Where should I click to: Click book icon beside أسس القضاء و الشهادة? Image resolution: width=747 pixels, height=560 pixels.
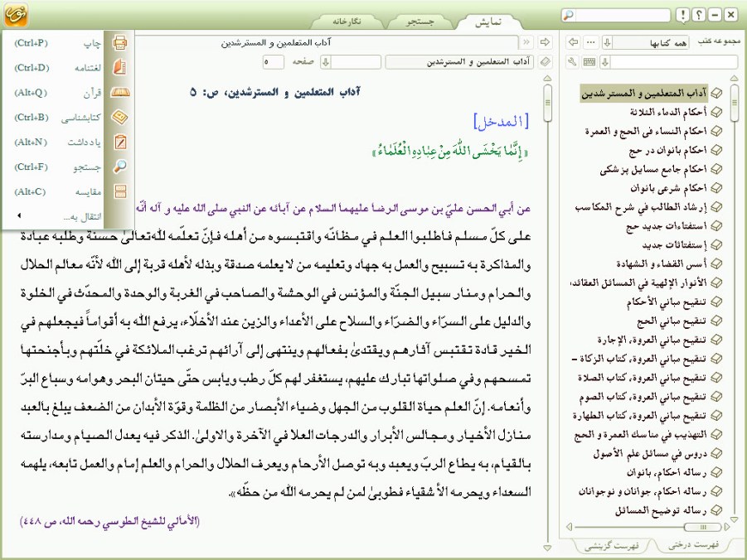[x=716, y=263]
